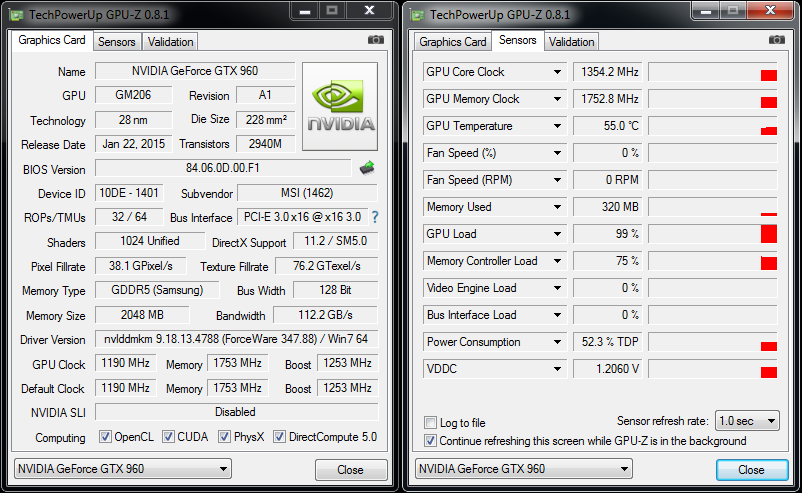802x493 pixels.
Task: Toggle the DirectCompute 5.0 checkbox
Action: pyautogui.click(x=279, y=437)
